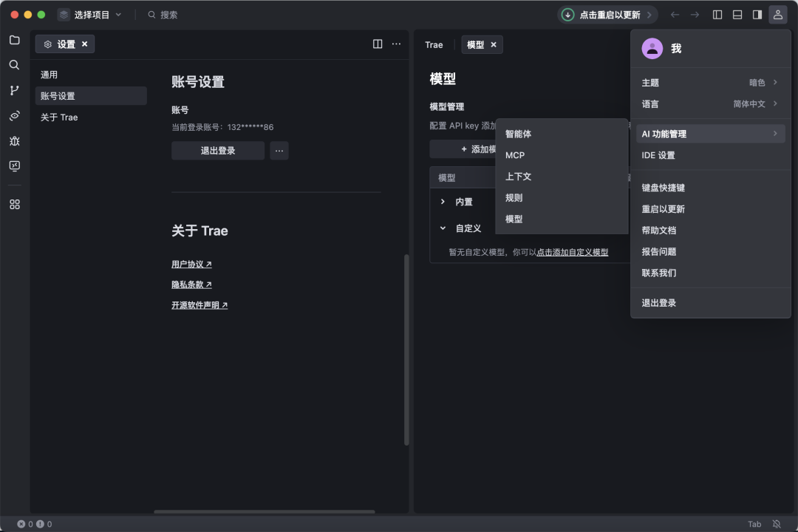Click the warnings count icon in status bar
Viewport: 798px width, 532px height.
[x=40, y=524]
